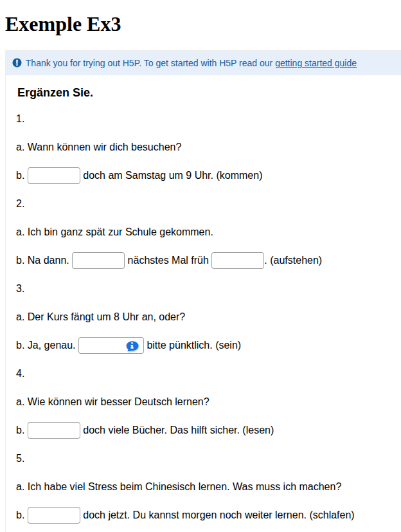401x532 pixels.
Task: Click the '(sein)' verb hint
Action: click(228, 345)
